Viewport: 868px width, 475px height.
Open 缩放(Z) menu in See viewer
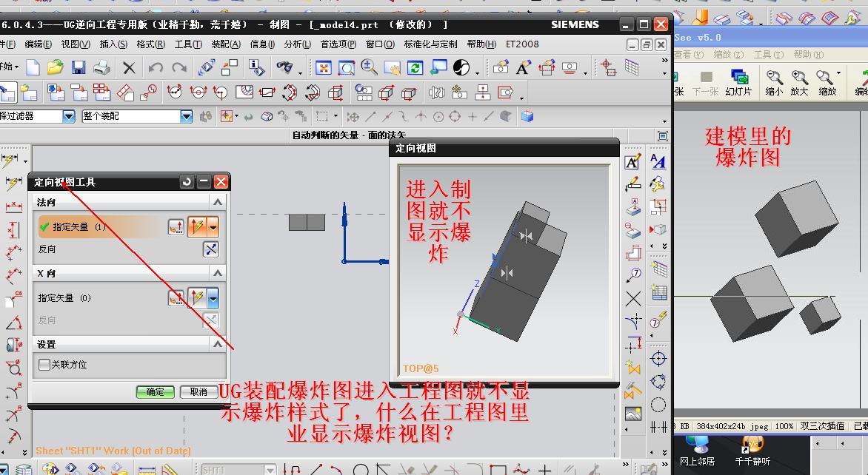[729, 54]
